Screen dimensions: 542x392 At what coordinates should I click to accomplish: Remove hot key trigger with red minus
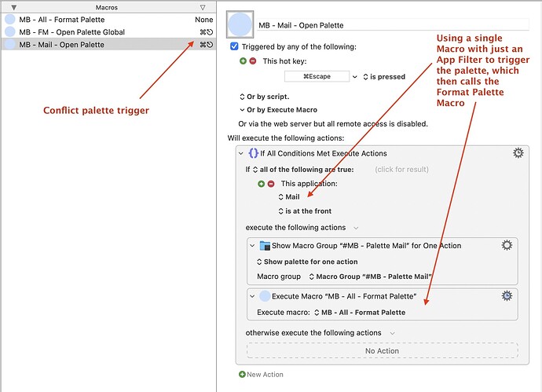pos(253,60)
